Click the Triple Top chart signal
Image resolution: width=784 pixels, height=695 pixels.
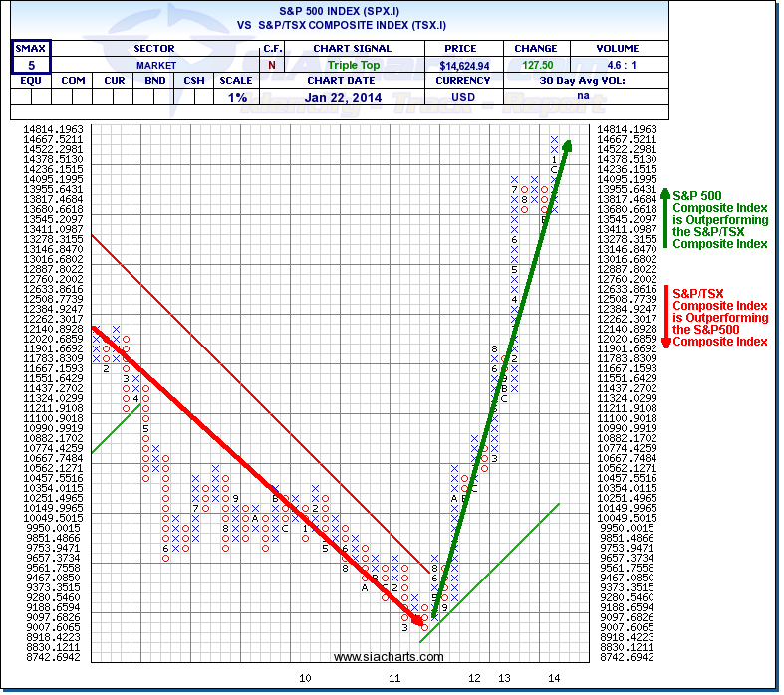(x=352, y=65)
